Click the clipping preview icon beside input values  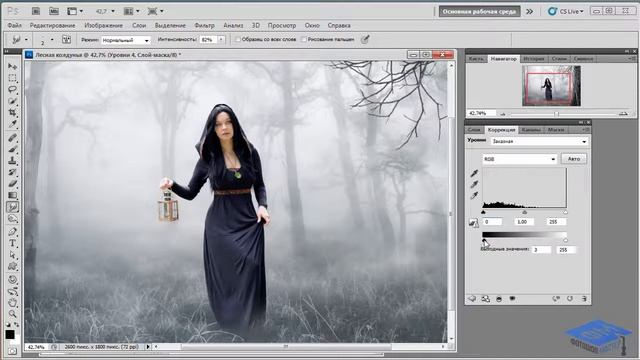click(x=473, y=222)
